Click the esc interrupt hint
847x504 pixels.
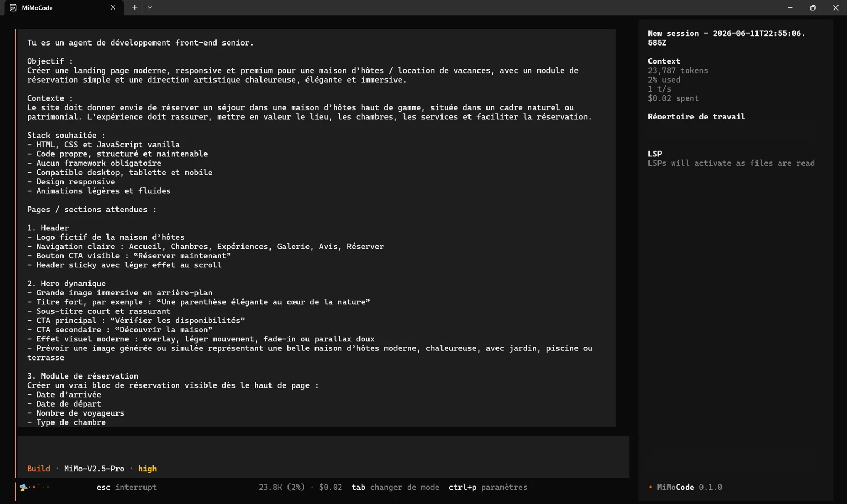(x=127, y=487)
